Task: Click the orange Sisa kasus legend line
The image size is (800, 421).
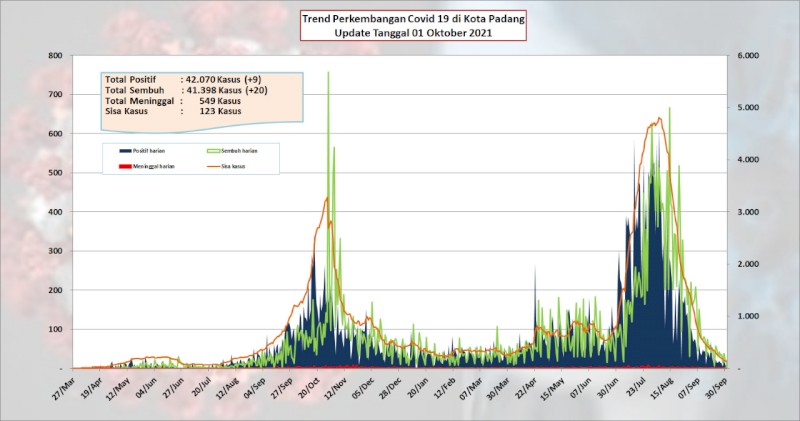Action: coord(214,166)
